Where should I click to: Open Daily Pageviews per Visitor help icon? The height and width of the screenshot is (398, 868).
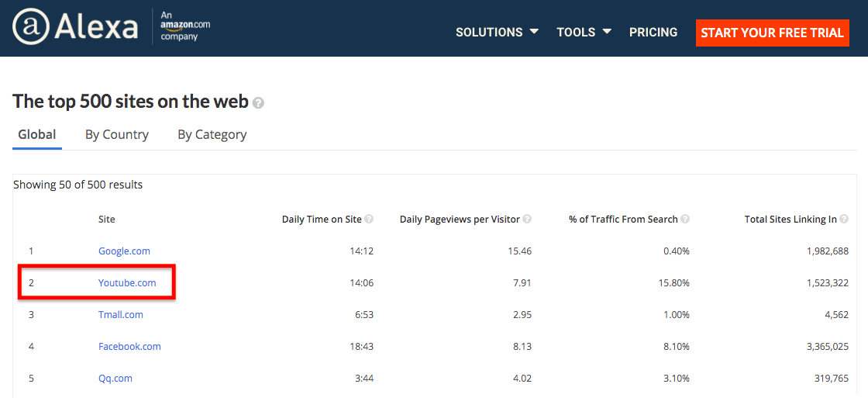click(527, 220)
